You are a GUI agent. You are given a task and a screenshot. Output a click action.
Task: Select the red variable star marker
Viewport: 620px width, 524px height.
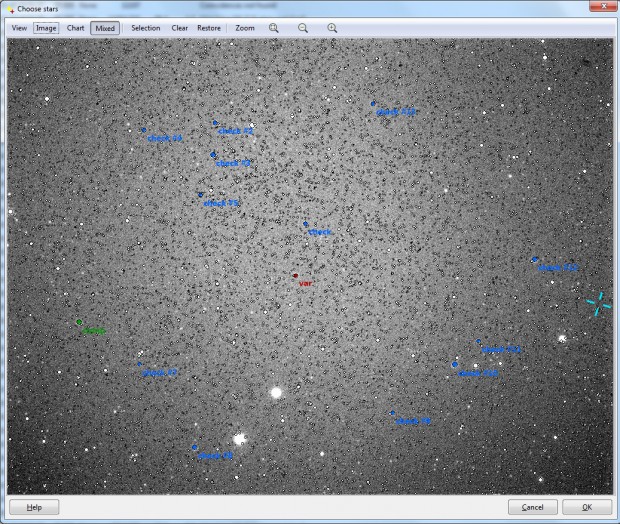295,275
